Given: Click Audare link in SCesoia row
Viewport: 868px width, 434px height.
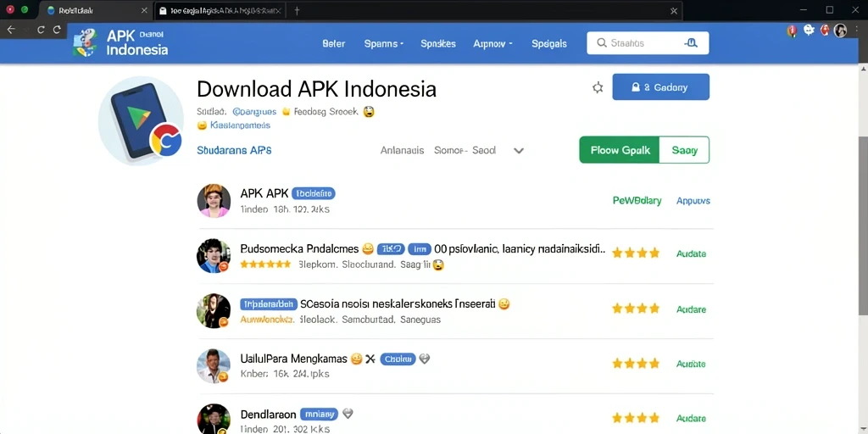Looking at the screenshot, I should pyautogui.click(x=691, y=309).
